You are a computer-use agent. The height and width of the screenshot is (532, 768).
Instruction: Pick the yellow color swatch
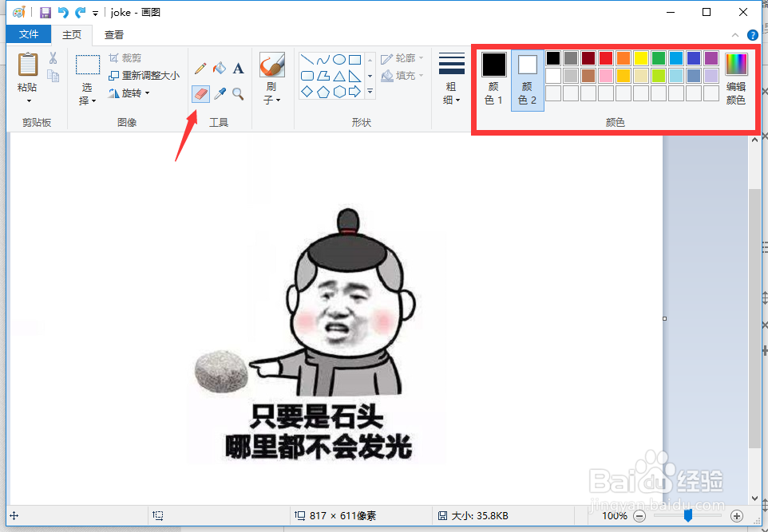[x=641, y=58]
